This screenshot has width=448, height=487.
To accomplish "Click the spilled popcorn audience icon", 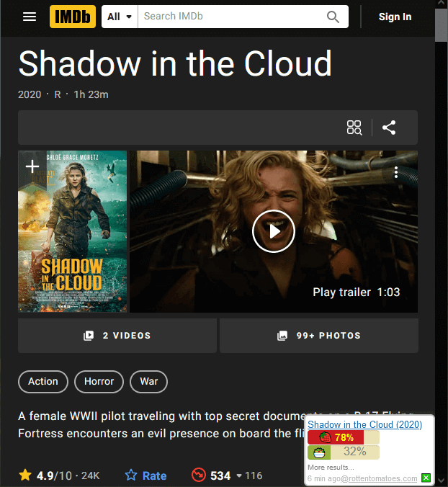I will 319,452.
